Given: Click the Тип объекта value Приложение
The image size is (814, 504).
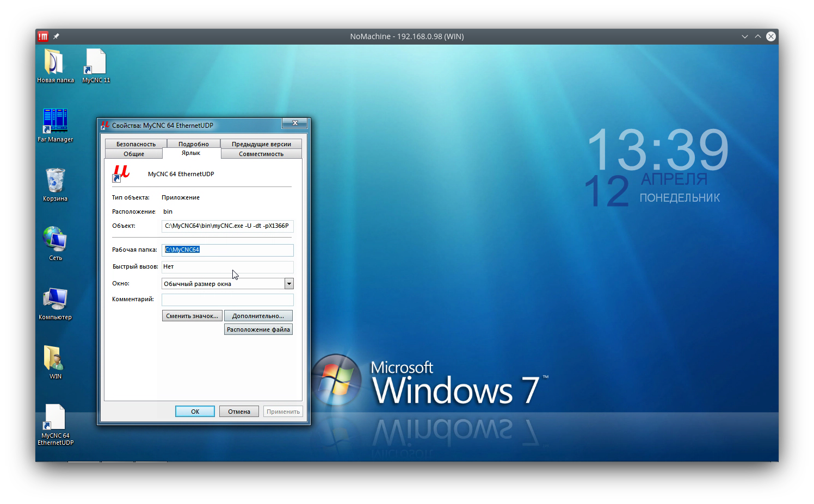Looking at the screenshot, I should [181, 197].
